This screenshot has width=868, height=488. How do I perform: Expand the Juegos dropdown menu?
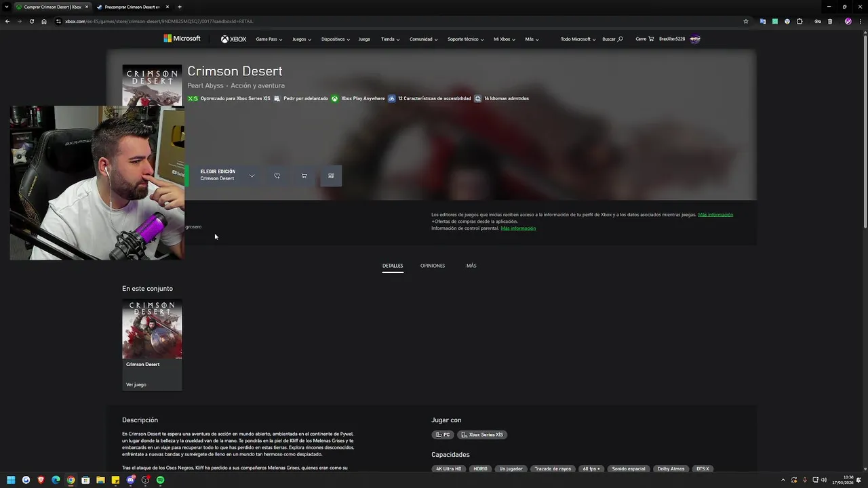click(x=301, y=39)
